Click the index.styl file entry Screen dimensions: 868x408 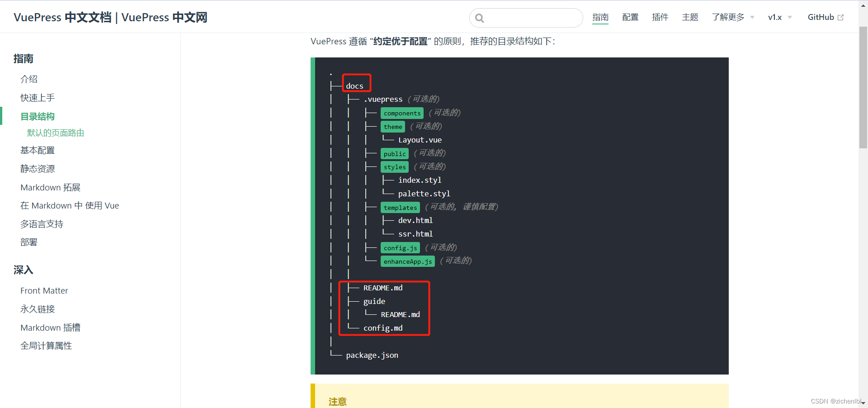click(x=420, y=180)
